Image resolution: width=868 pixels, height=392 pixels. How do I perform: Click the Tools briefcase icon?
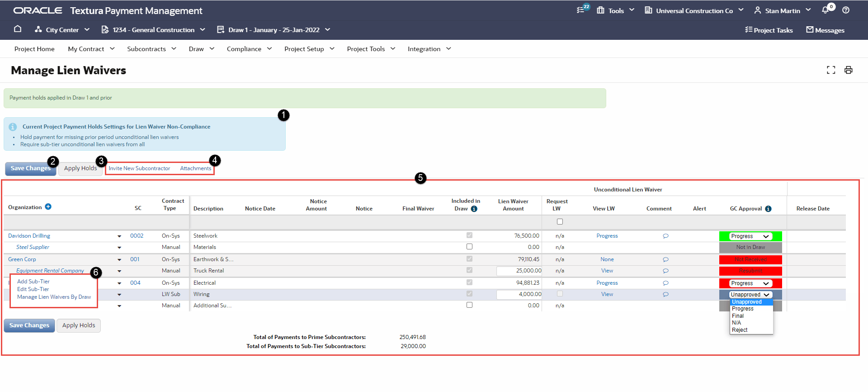point(600,10)
